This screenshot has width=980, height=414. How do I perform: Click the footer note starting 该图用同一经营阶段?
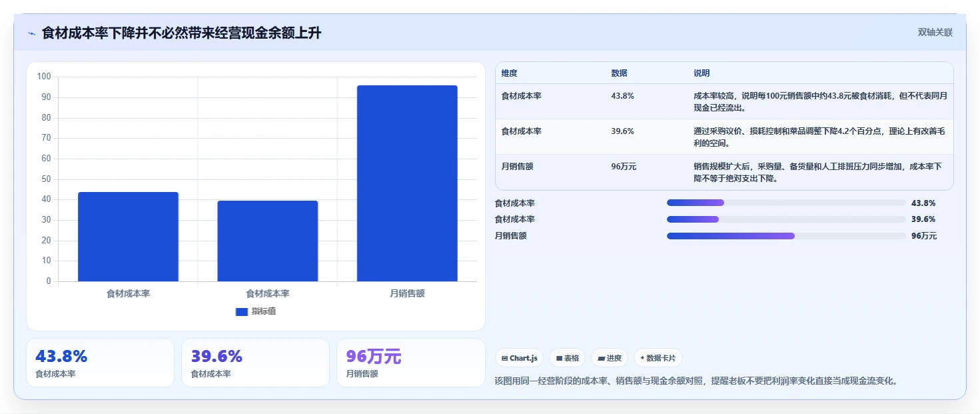tap(697, 381)
